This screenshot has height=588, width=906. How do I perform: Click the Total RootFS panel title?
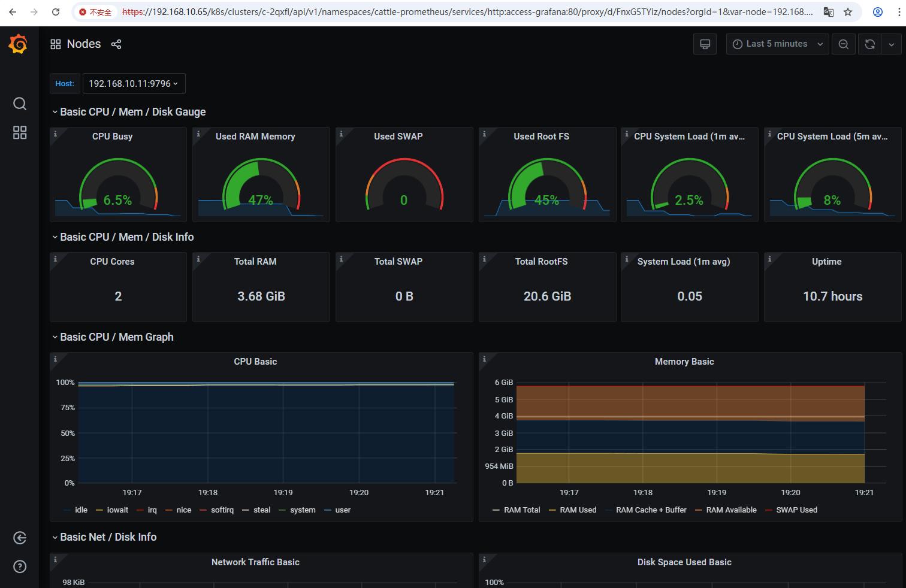[x=542, y=262]
